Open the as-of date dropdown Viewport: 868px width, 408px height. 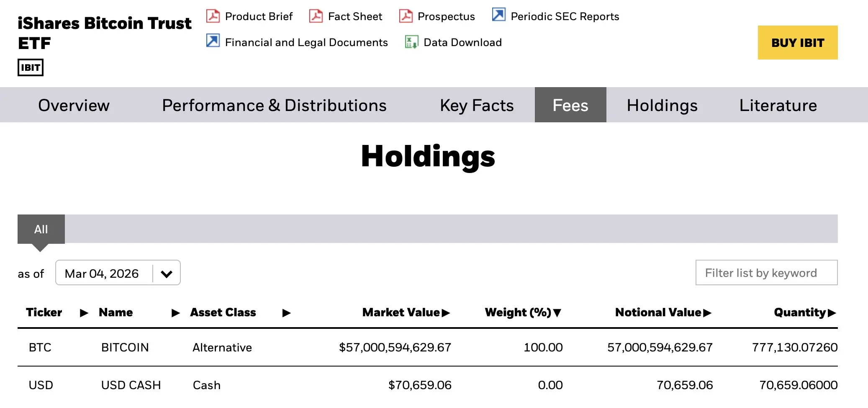166,274
